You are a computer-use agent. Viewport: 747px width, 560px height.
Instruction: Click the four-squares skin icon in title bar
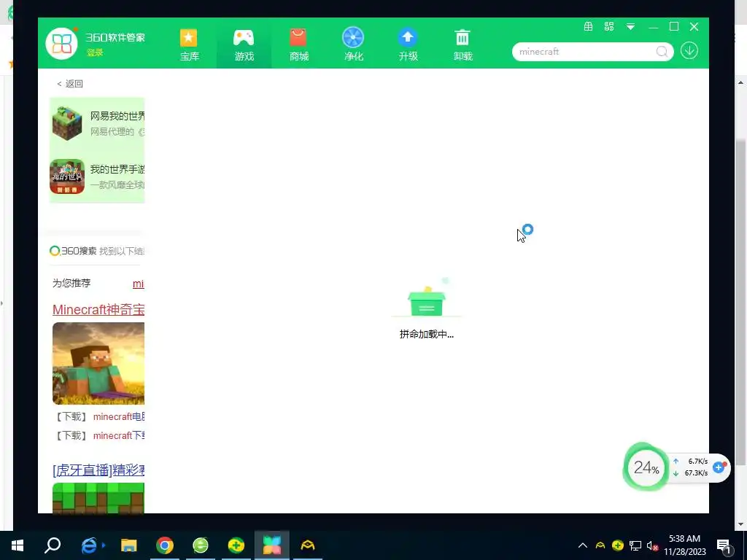pos(609,27)
